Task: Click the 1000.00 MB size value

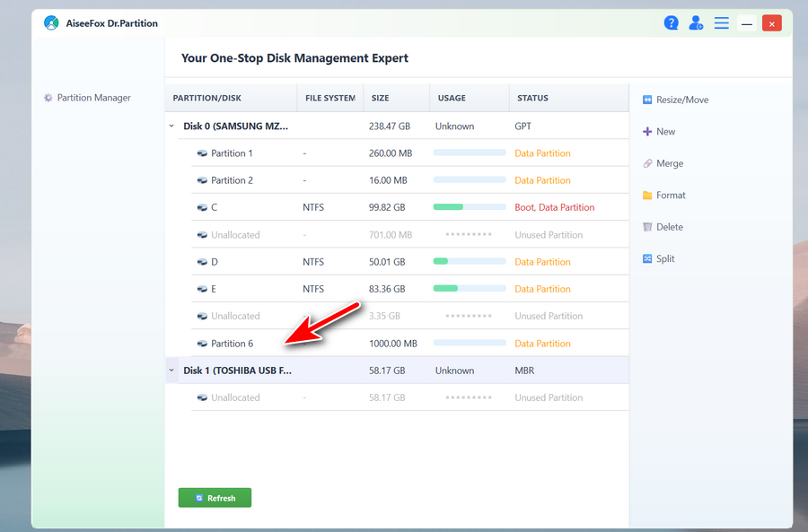Action: pos(393,344)
